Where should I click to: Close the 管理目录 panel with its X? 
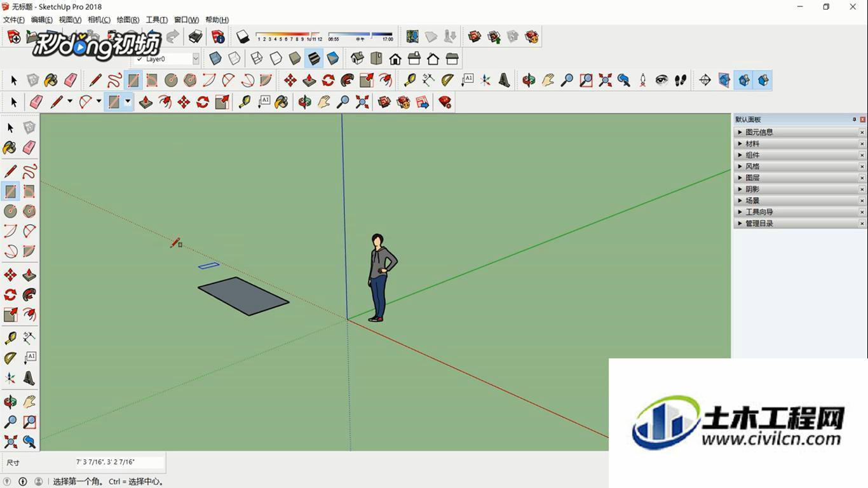(x=862, y=224)
